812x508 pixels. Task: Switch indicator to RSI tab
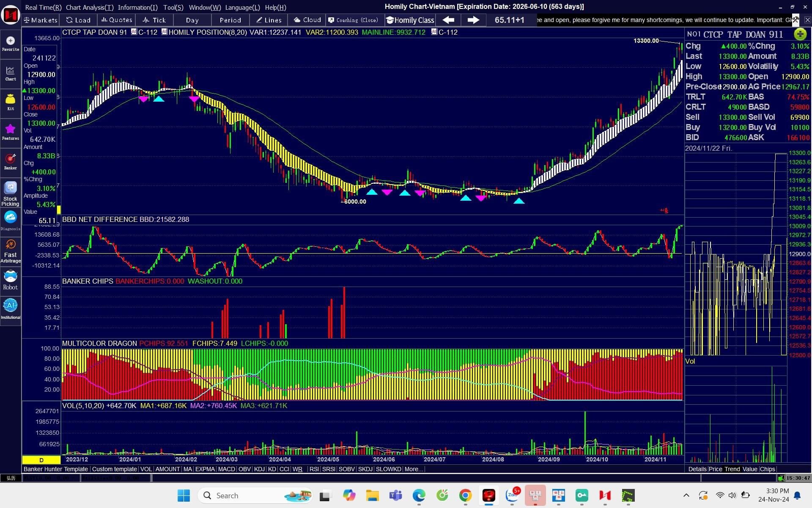(x=314, y=469)
